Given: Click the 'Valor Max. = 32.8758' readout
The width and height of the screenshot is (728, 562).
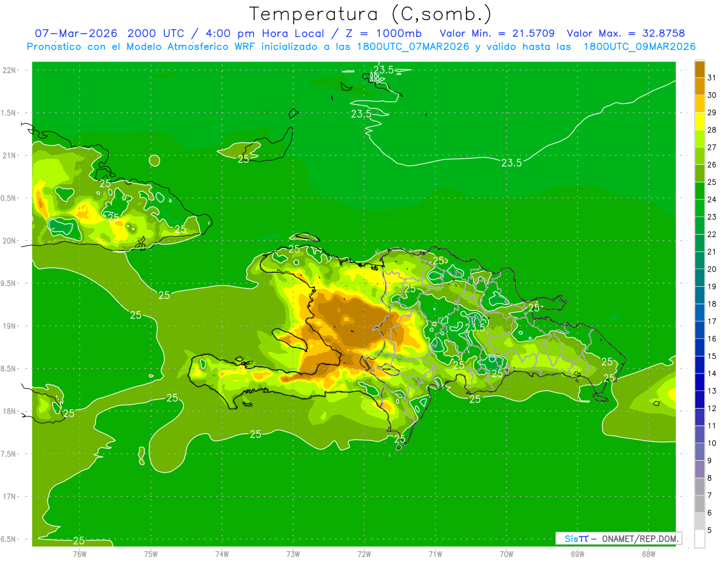Looking at the screenshot, I should coord(627,33).
